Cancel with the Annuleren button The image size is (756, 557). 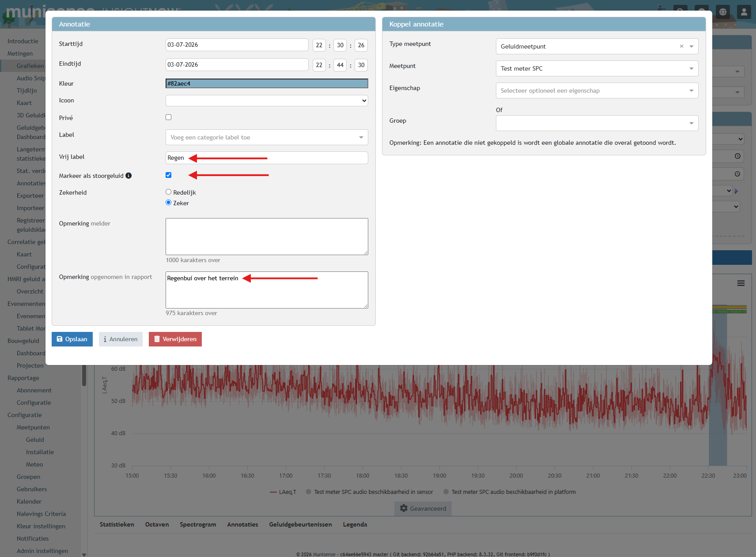[121, 339]
